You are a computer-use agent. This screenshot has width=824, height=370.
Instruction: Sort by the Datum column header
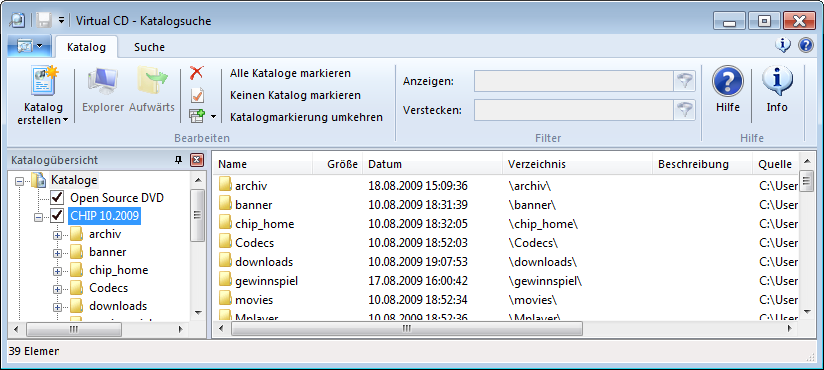(432, 164)
